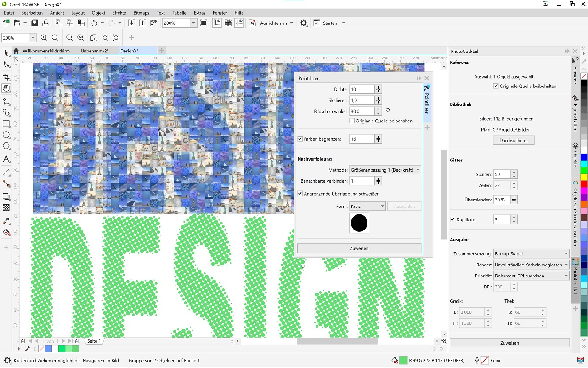588x368 pixels.
Task: Uncheck Farben begrenzen checkbox
Action: tap(300, 139)
